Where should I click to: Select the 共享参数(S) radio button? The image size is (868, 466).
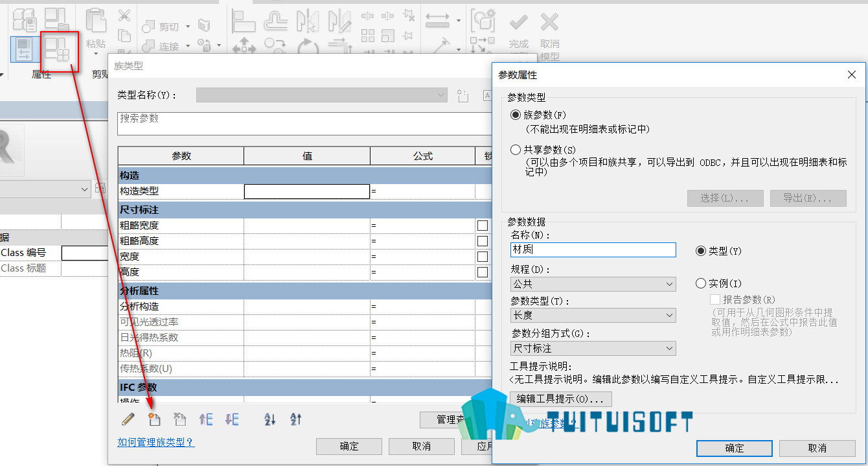(x=516, y=150)
